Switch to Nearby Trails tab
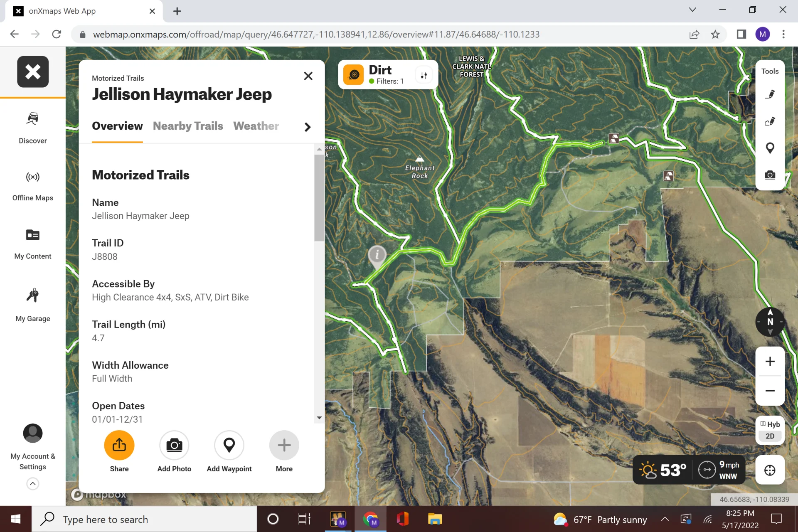This screenshot has height=532, width=798. pos(188,126)
